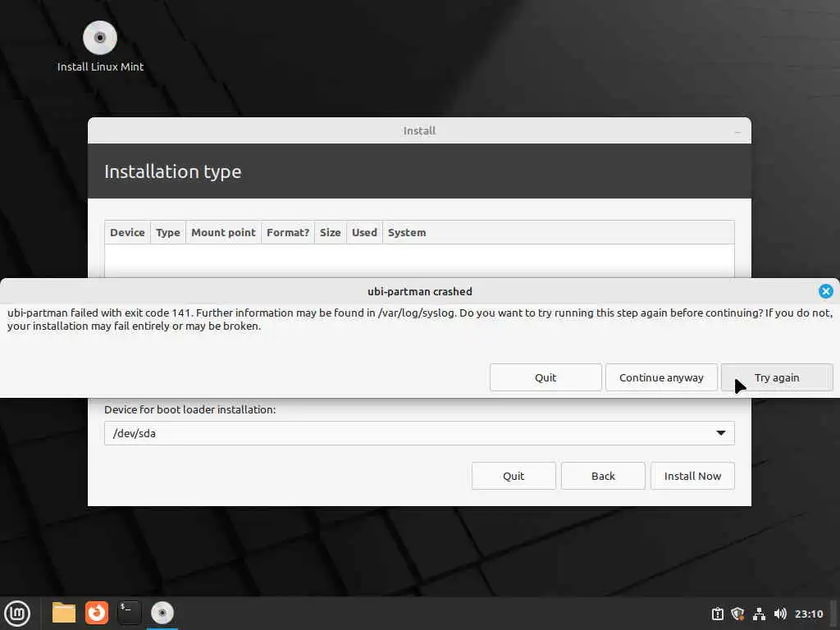Click the Format? column header
This screenshot has height=630, width=840.
(x=288, y=232)
